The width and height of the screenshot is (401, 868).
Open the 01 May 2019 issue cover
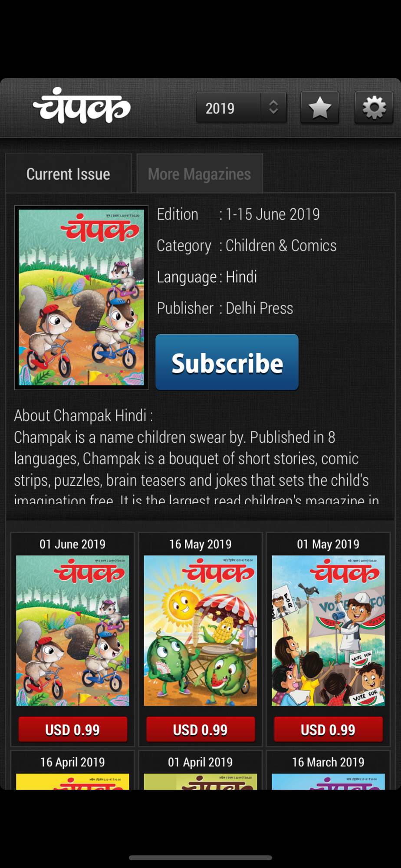pos(328,631)
